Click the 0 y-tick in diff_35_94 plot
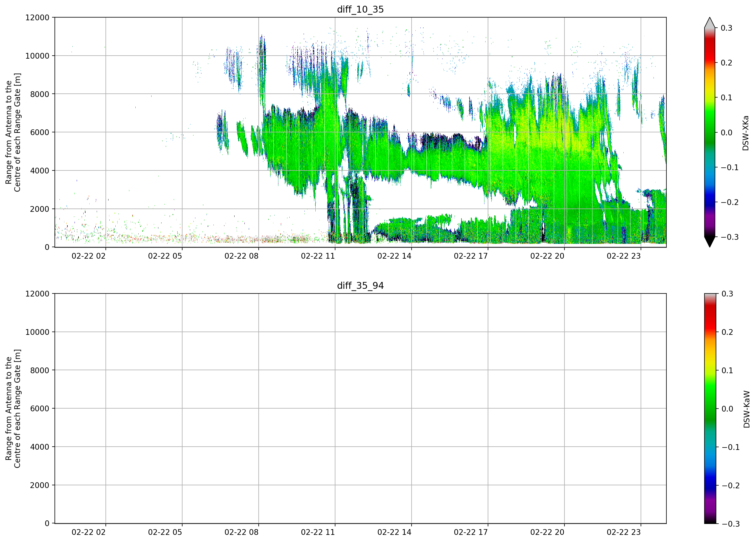The width and height of the screenshot is (756, 542). (47, 524)
